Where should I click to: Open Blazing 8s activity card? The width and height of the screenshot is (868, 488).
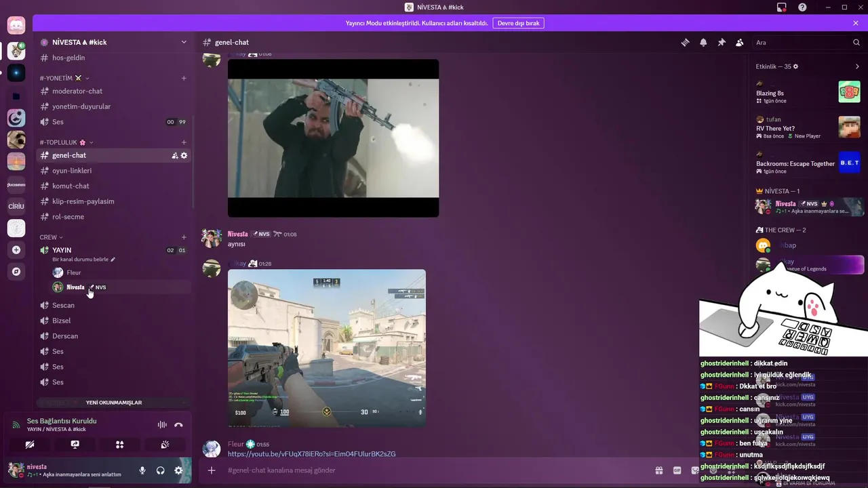(x=808, y=93)
